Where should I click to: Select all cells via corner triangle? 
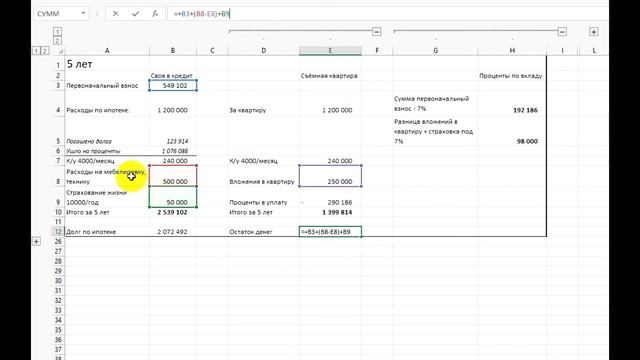pyautogui.click(x=60, y=51)
